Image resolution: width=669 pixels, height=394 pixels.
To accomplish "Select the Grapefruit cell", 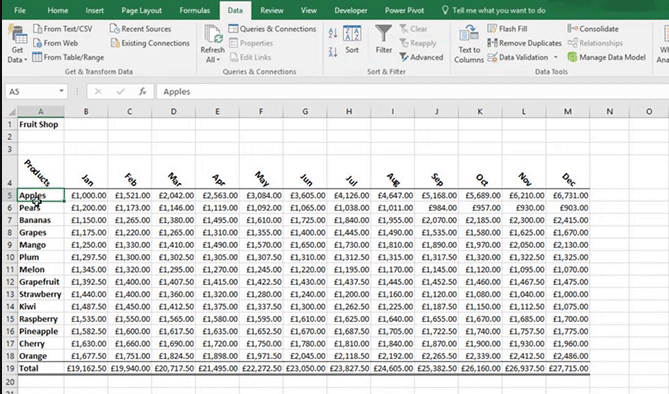I will click(41, 282).
